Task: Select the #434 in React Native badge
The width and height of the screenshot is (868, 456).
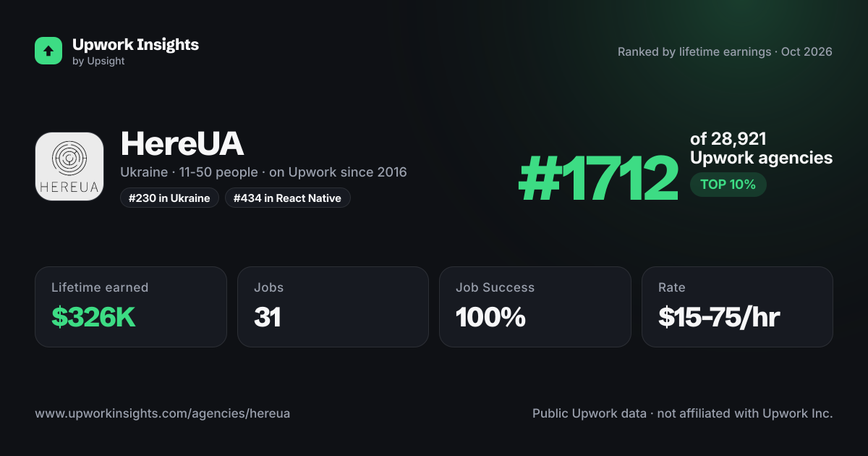Action: (x=288, y=198)
